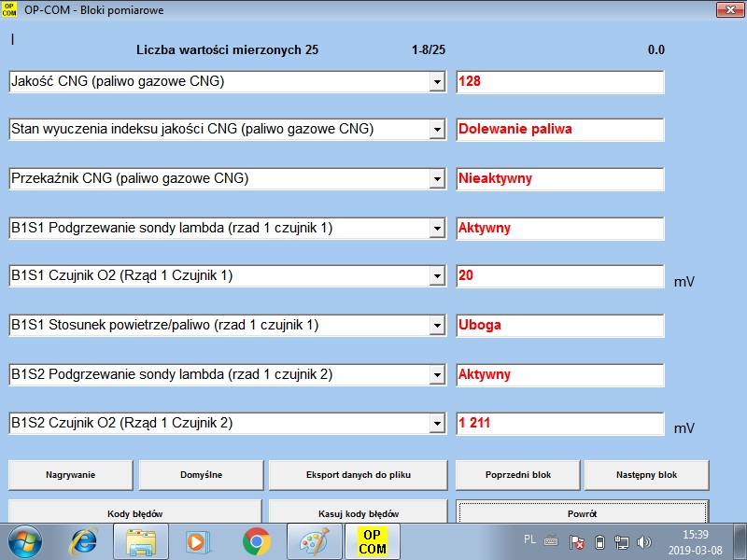Click the OP-COM taskbar icon
Image resolution: width=747 pixels, height=560 pixels.
[x=372, y=541]
